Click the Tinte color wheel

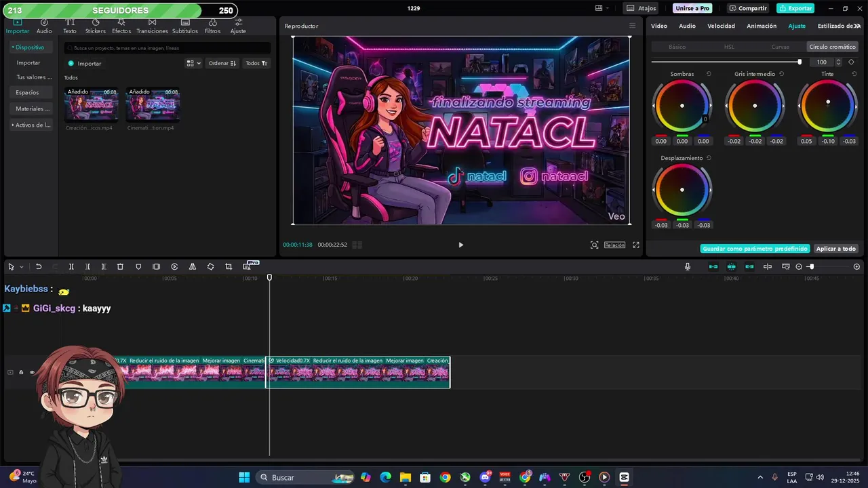point(827,106)
